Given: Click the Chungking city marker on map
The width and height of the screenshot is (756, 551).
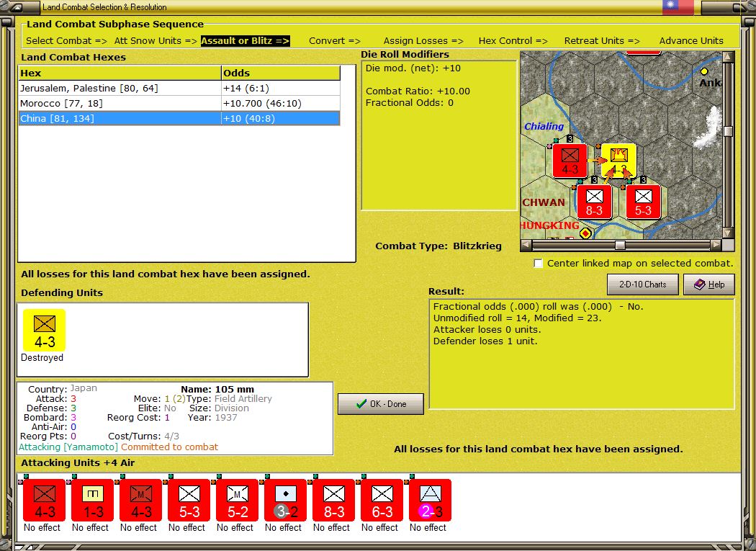Looking at the screenshot, I should pyautogui.click(x=585, y=233).
